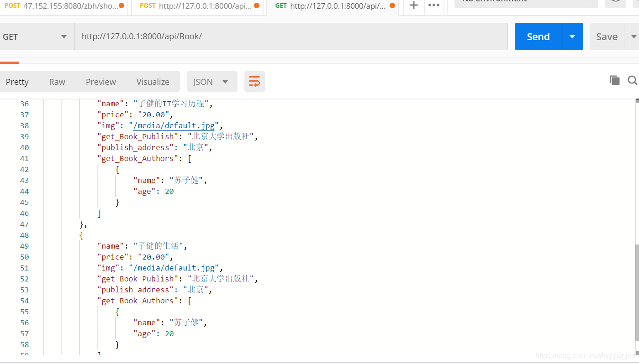Click "age": 20 on line 57
This screenshot has height=364, width=639.
[x=153, y=333]
